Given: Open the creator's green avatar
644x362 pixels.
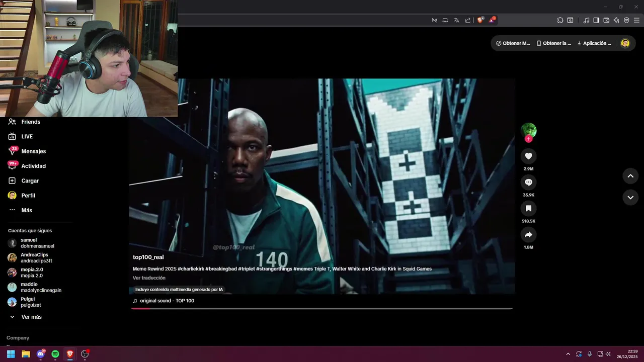Looking at the screenshot, I should 528,130.
